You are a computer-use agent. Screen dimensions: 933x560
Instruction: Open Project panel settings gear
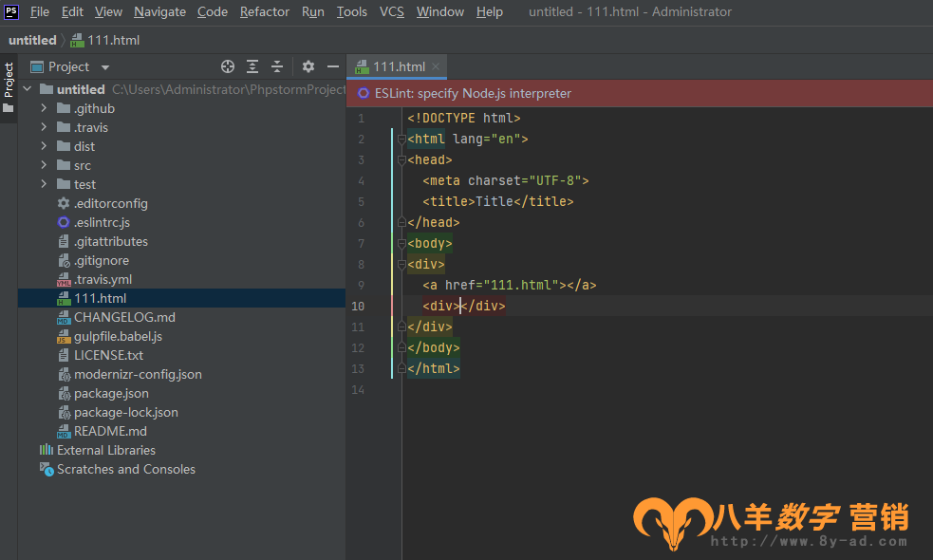pyautogui.click(x=308, y=66)
